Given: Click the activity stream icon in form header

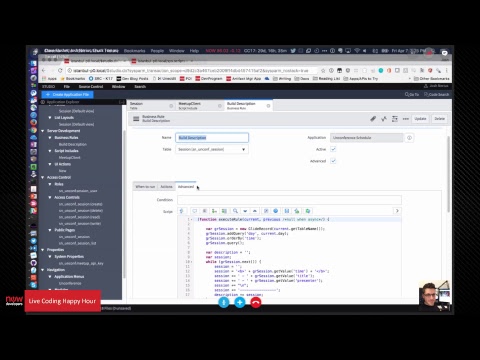Looking at the screenshot, I should point(384,119).
